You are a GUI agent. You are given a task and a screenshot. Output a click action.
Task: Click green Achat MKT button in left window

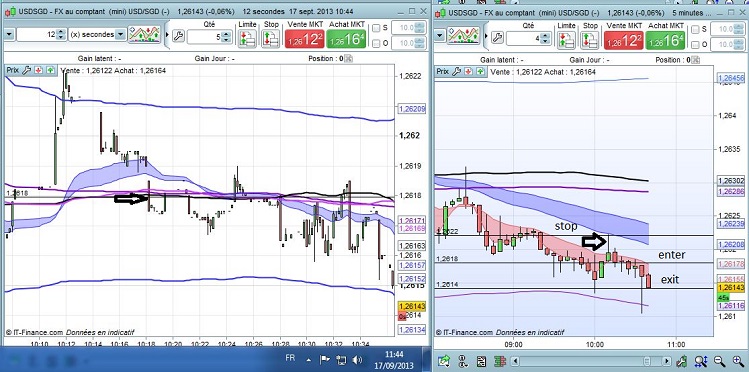tap(346, 39)
